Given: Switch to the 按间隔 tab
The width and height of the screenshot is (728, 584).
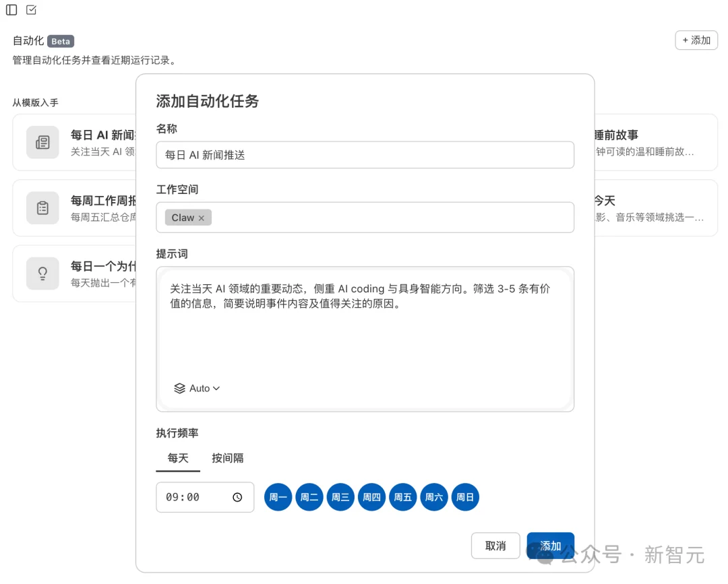Looking at the screenshot, I should [227, 458].
